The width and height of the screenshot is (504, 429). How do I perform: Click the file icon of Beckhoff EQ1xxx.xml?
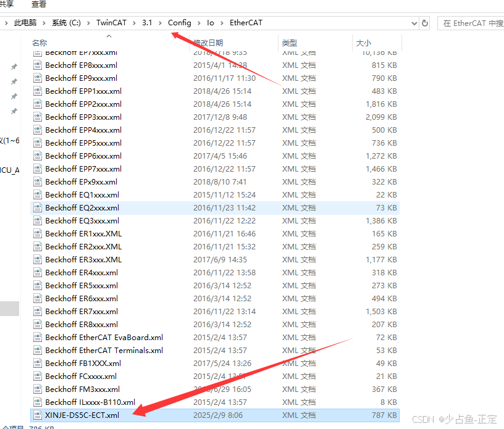click(38, 194)
